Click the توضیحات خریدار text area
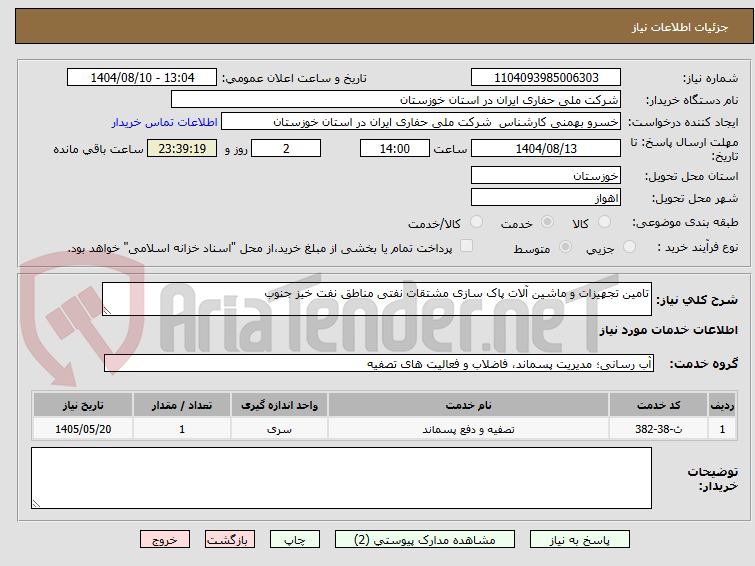Viewport: 755px width, 566px height. click(341, 478)
